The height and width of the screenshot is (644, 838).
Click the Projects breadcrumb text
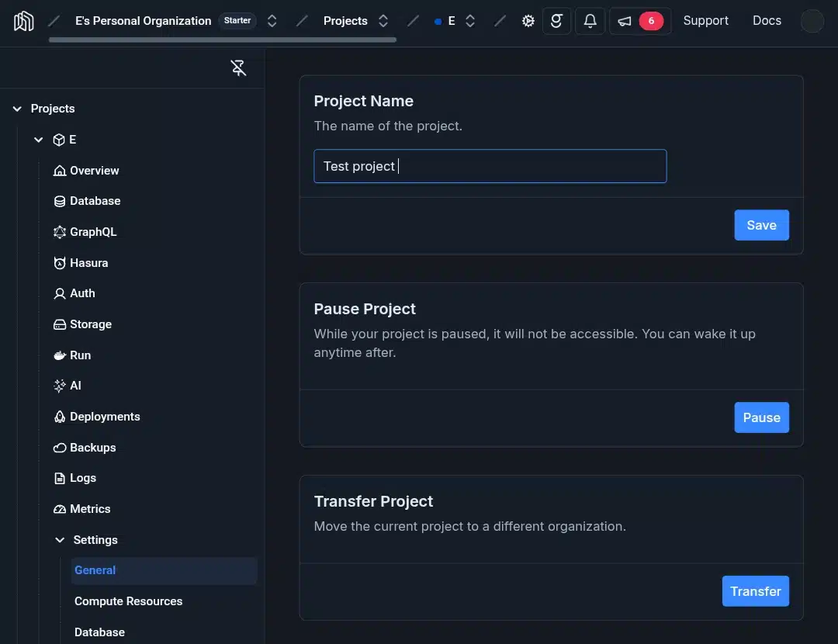point(345,21)
